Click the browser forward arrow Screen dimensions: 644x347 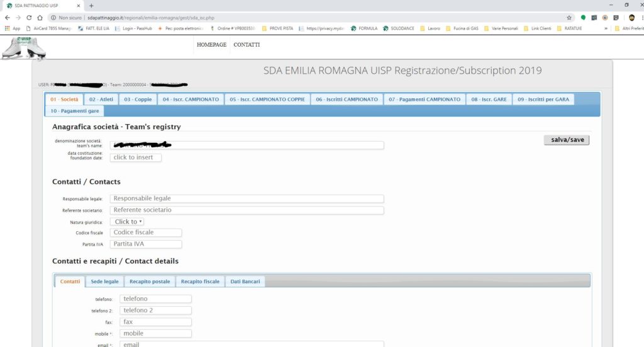click(x=18, y=18)
